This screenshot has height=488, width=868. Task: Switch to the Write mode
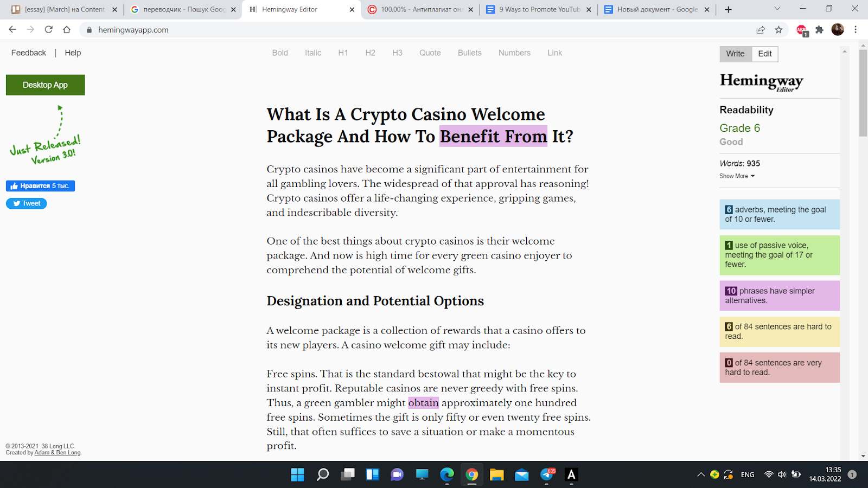click(x=736, y=54)
